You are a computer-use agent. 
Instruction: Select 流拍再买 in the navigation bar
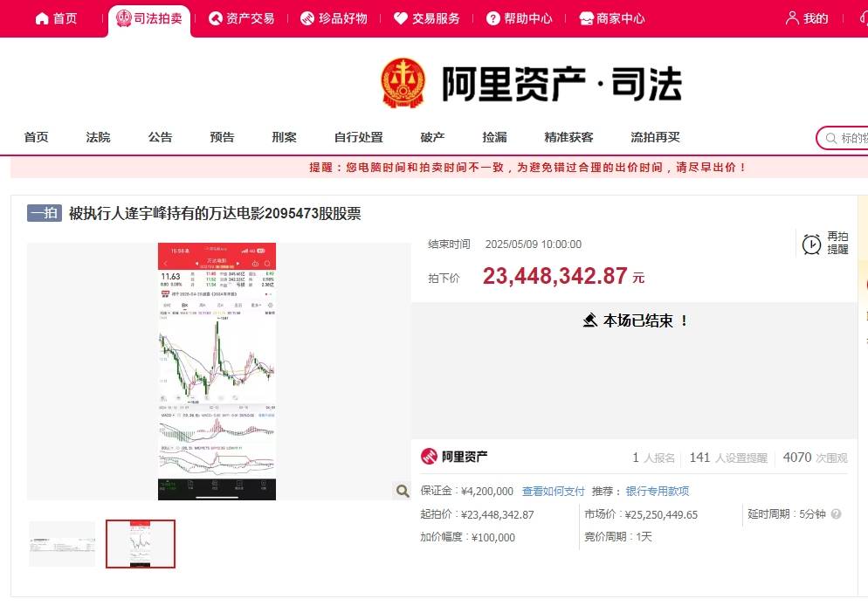pyautogui.click(x=656, y=137)
